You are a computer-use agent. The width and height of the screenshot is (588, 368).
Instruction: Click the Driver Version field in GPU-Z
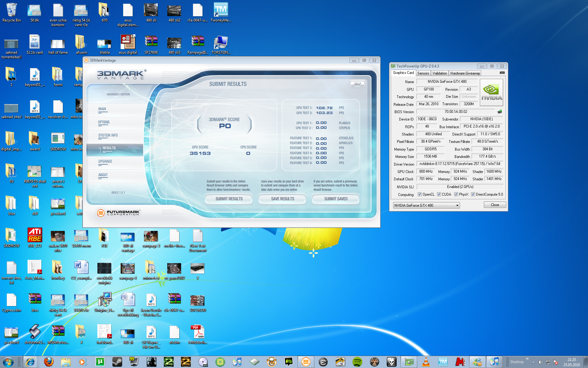(x=460, y=164)
